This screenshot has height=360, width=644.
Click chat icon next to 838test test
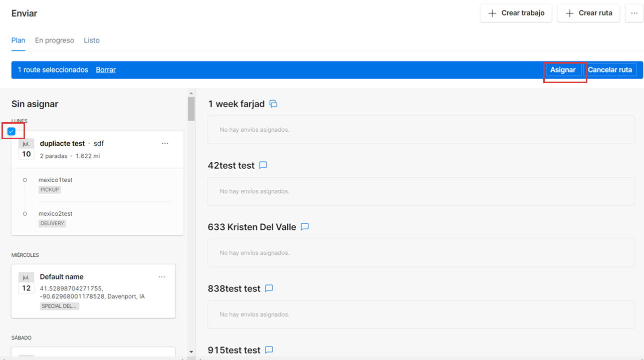(x=269, y=288)
